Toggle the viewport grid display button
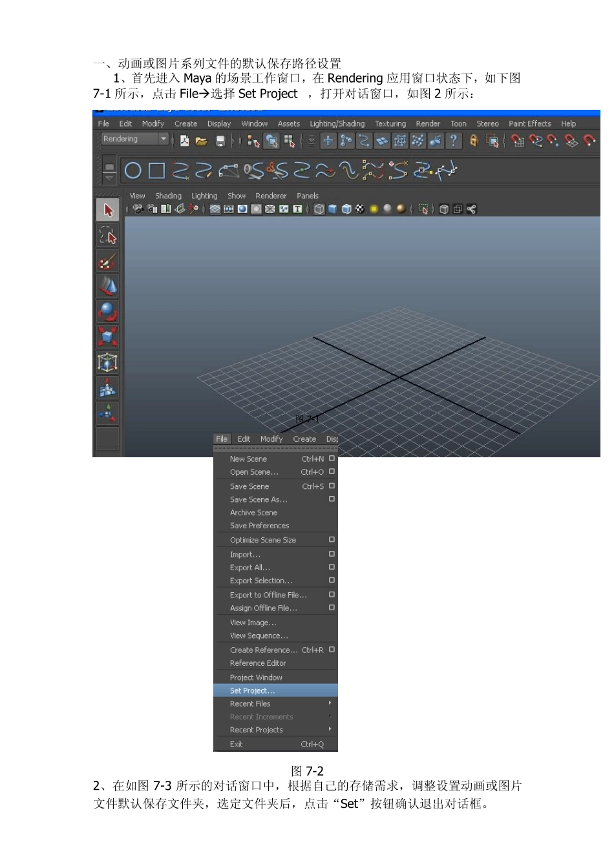This screenshot has height=868, width=614. (x=215, y=209)
